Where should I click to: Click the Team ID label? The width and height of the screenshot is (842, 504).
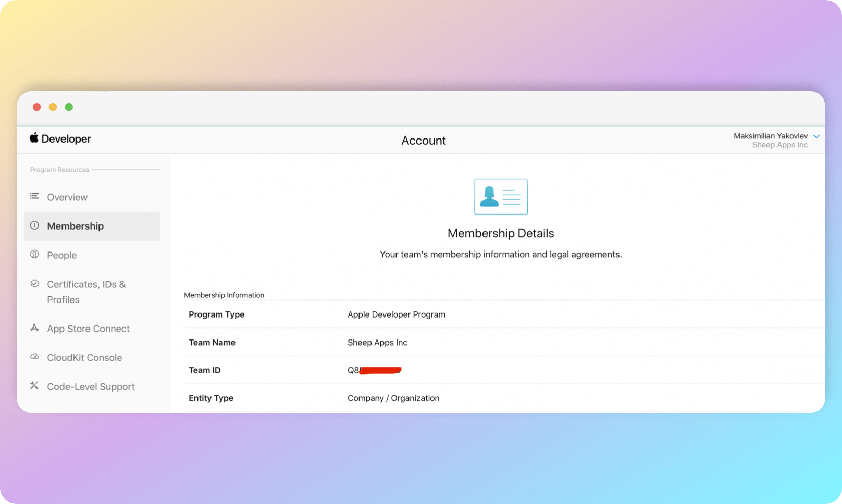pos(205,370)
